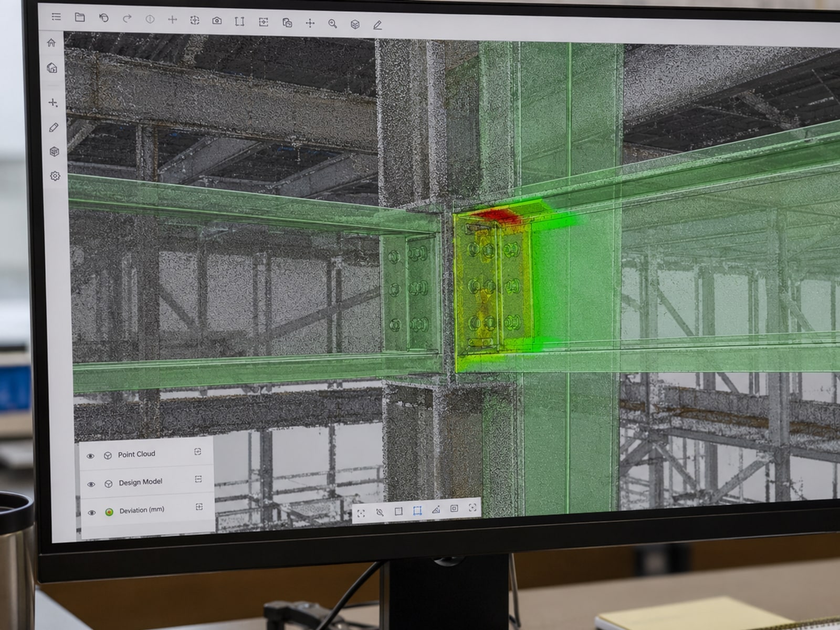Image resolution: width=840 pixels, height=630 pixels.
Task: Click the open folder icon
Action: click(x=80, y=17)
